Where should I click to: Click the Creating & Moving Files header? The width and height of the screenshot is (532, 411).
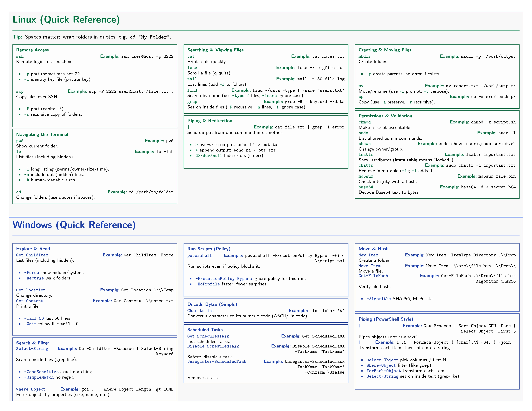(x=385, y=50)
